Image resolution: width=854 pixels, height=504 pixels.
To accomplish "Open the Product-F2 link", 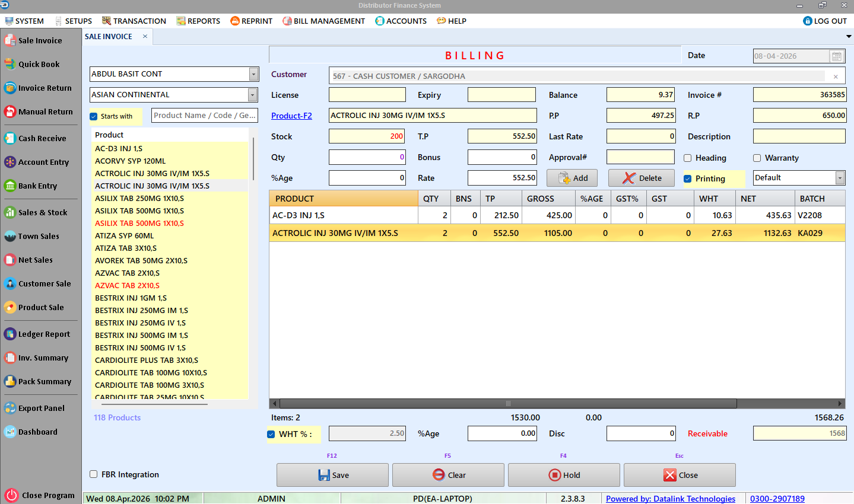I will [291, 116].
